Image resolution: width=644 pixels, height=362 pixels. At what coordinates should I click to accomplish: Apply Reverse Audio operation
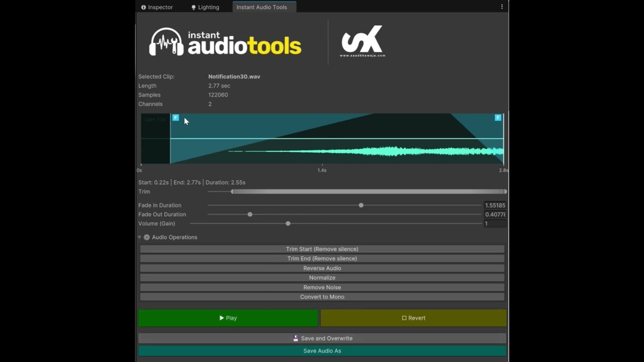(322, 268)
